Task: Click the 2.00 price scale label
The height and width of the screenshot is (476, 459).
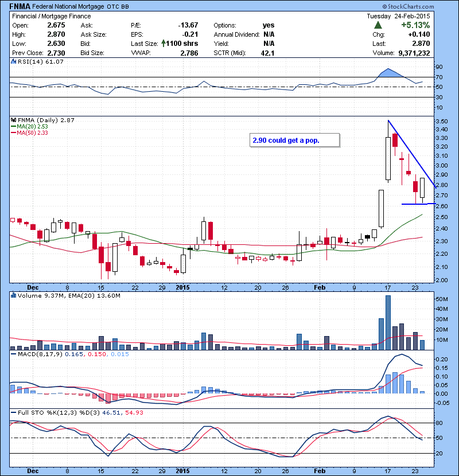Action: pos(441,280)
